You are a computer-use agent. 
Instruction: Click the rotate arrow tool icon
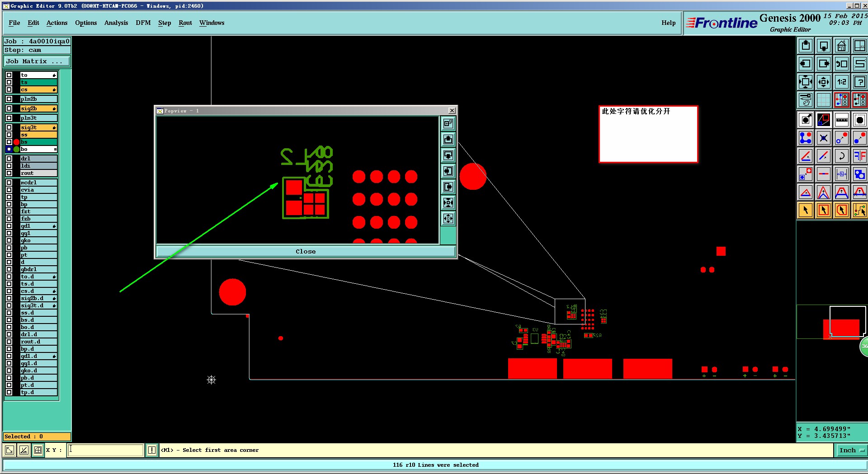(841, 156)
